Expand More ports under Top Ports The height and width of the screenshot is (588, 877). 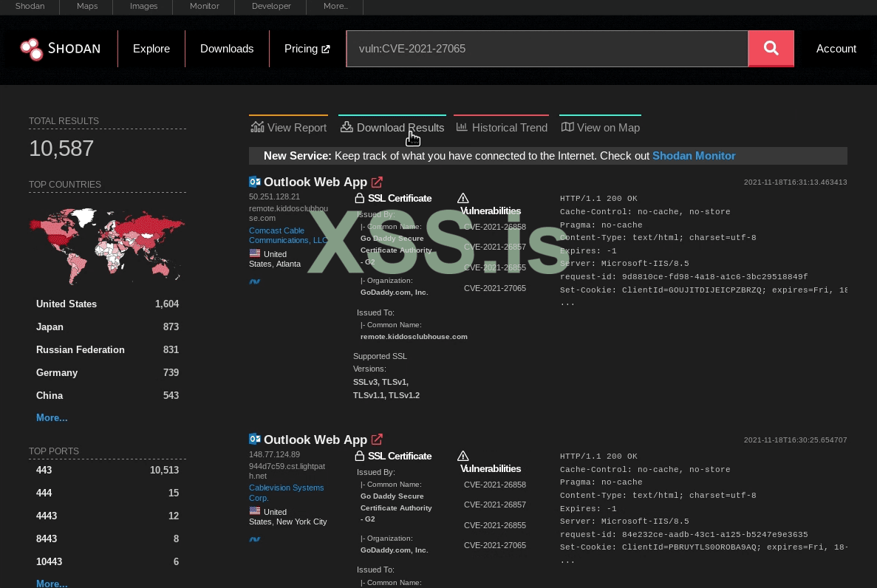51,584
